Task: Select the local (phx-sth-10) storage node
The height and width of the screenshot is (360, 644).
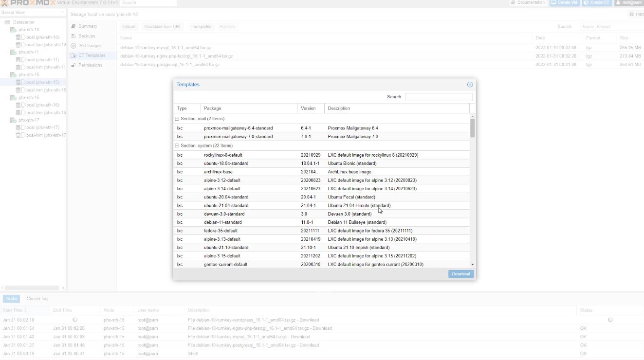Action: (x=42, y=37)
